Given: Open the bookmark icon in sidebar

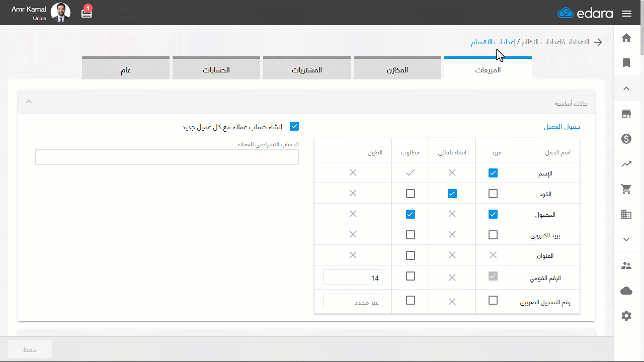Looking at the screenshot, I should (626, 63).
